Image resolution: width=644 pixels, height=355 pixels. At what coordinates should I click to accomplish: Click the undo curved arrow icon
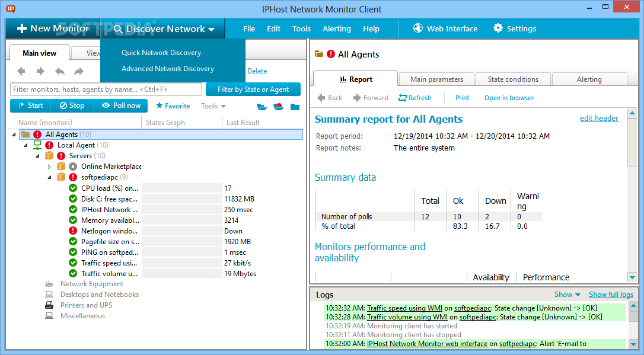(x=60, y=71)
